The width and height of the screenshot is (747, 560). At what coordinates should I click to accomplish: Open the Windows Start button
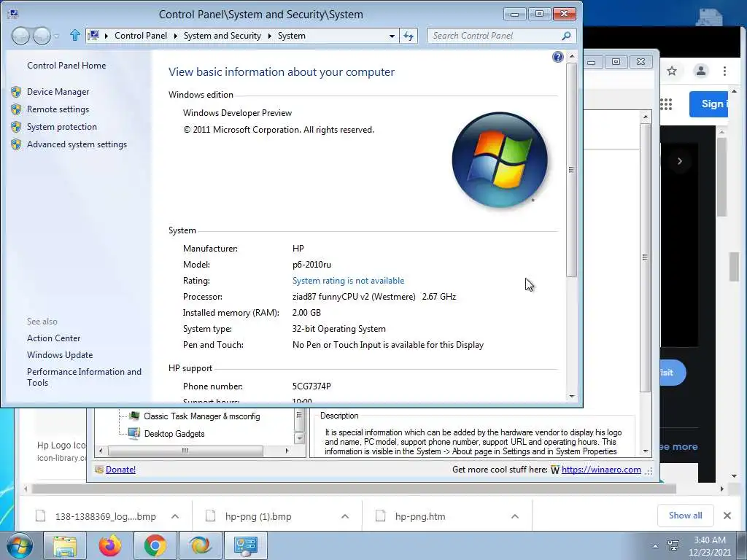tap(19, 545)
